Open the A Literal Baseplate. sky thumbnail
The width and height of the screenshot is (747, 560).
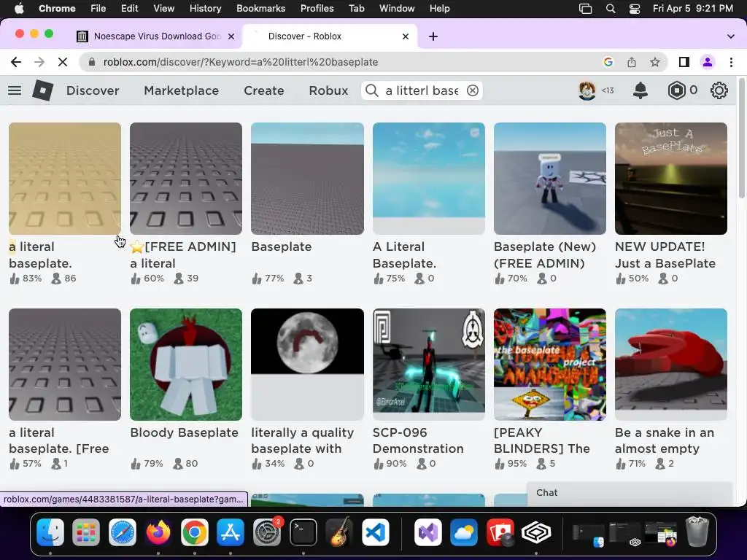click(x=429, y=179)
